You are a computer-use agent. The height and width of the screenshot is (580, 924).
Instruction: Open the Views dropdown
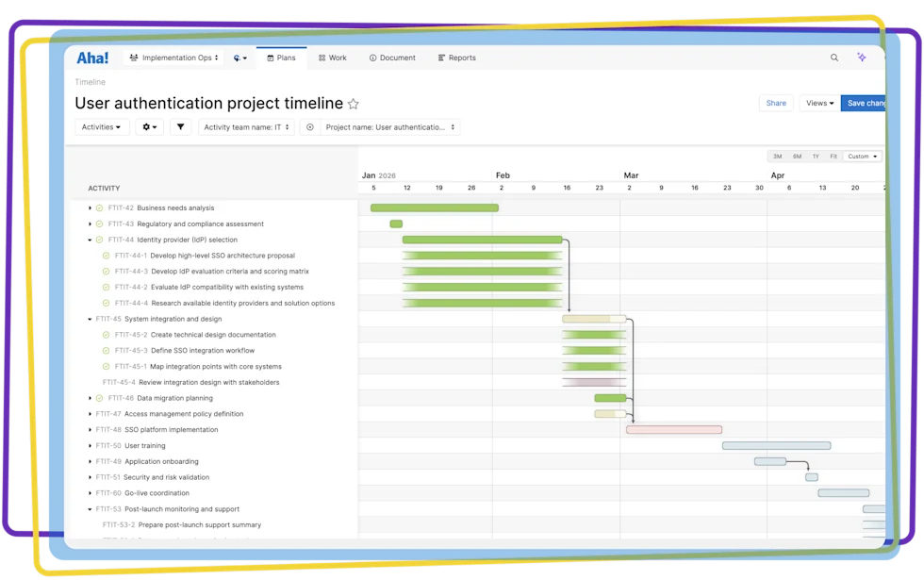[x=818, y=103]
